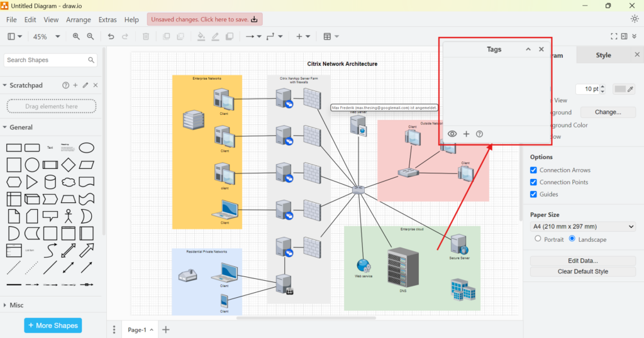Switch to the Style tab

point(603,55)
